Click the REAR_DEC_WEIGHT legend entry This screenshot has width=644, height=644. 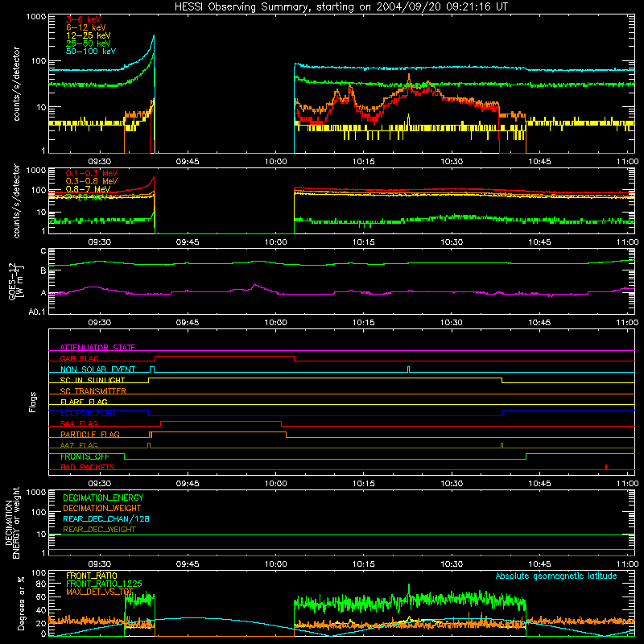click(x=99, y=530)
